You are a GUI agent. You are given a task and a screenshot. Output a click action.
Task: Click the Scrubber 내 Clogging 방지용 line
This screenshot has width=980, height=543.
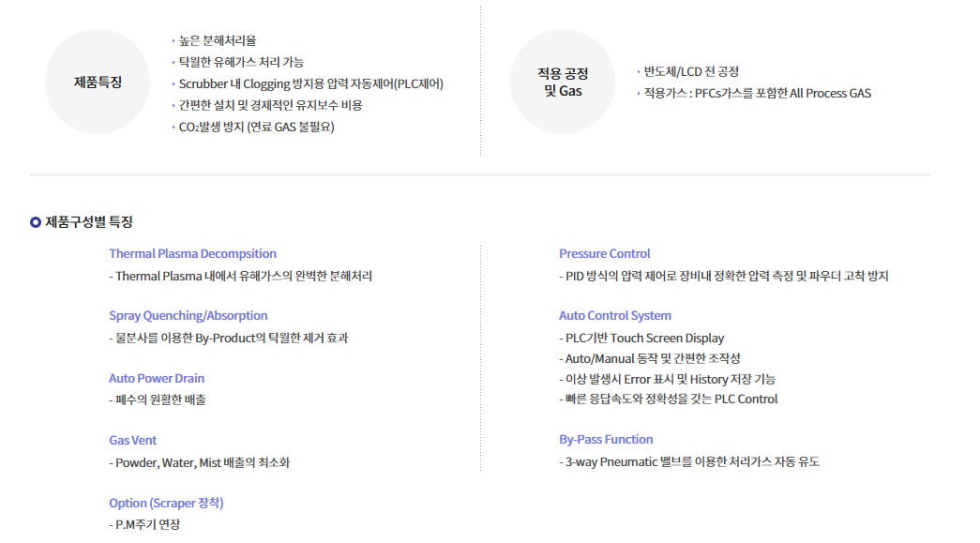click(x=310, y=83)
